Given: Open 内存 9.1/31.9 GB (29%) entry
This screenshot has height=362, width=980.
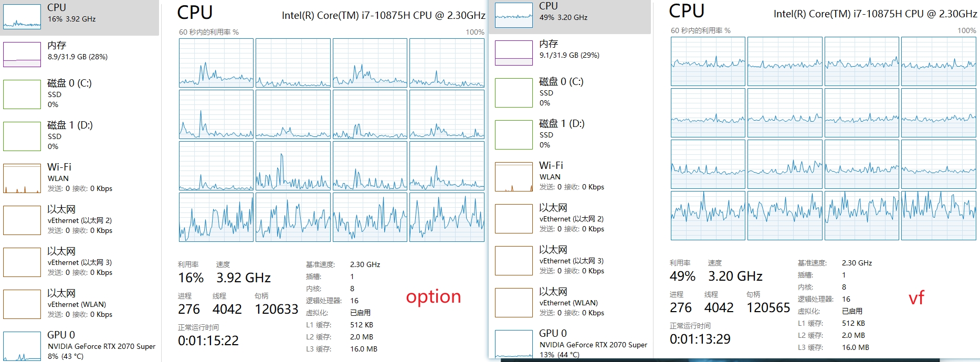Looking at the screenshot, I should click(570, 53).
